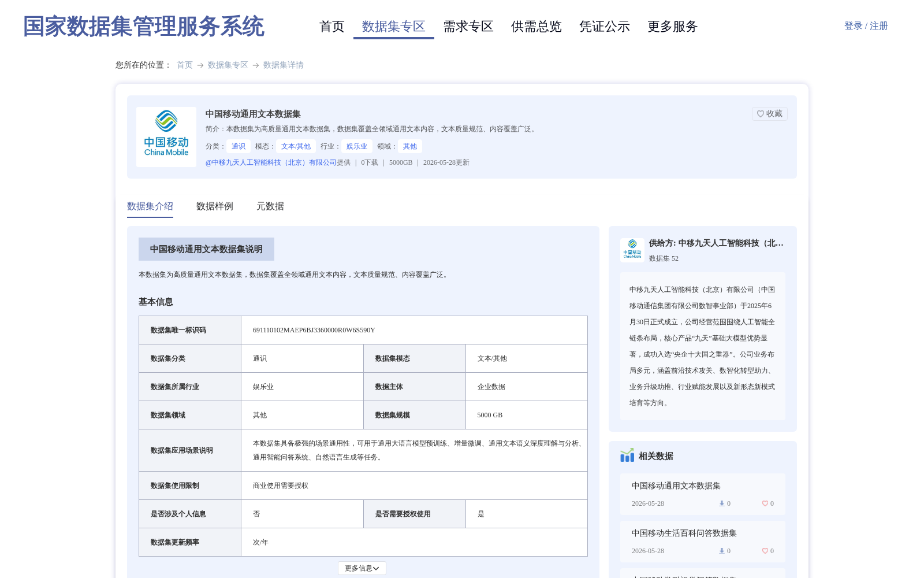The image size is (924, 578).
Task: Click breadcrumb arrow after 数据集专区
Action: (x=256, y=65)
